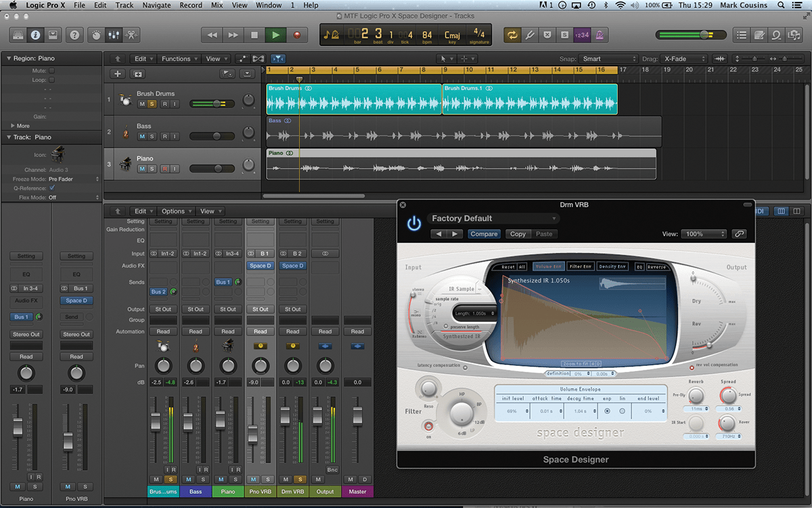Open the Loop Browser button
The width and height of the screenshot is (812, 508).
(777, 35)
